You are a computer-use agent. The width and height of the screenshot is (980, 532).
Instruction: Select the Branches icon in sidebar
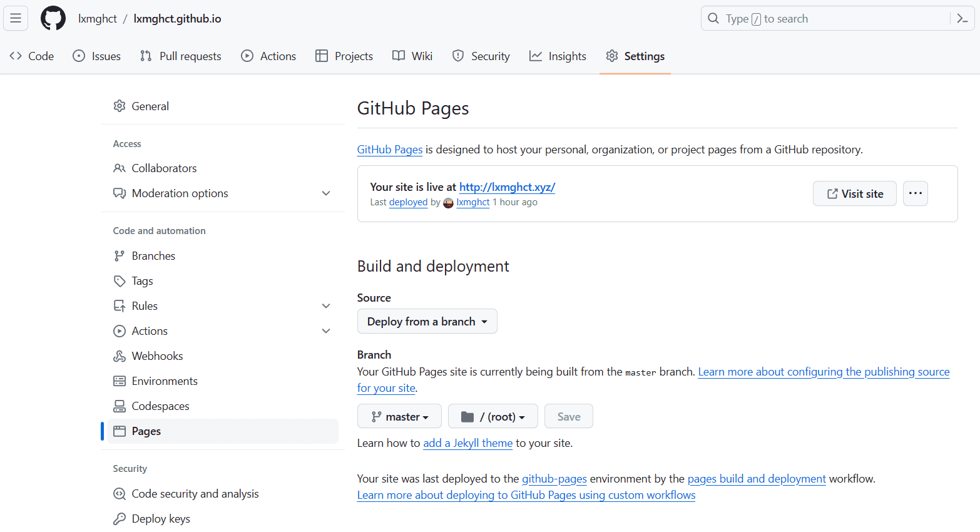119,255
